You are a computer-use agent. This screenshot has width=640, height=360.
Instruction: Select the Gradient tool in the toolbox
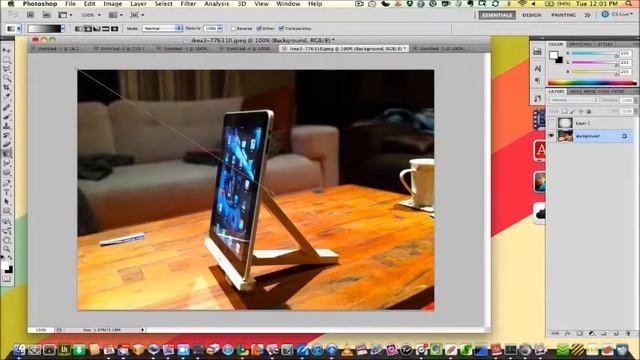coord(7,153)
